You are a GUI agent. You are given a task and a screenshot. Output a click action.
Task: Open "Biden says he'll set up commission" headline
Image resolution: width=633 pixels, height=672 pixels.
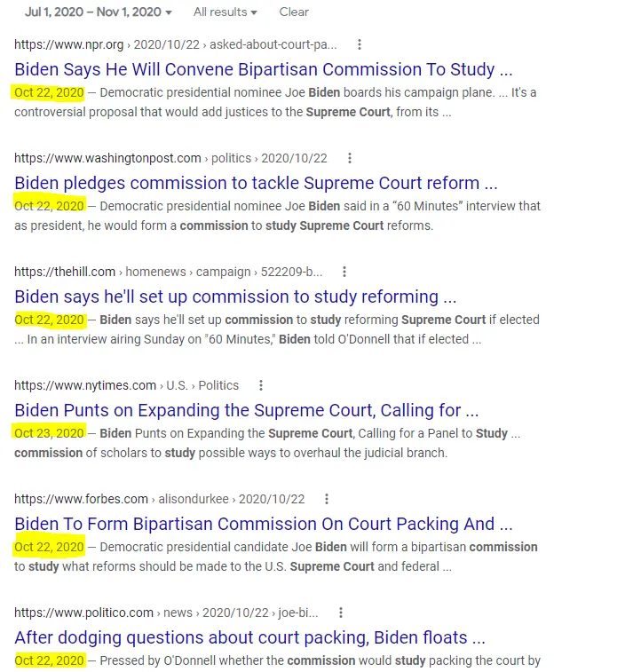pos(235,296)
